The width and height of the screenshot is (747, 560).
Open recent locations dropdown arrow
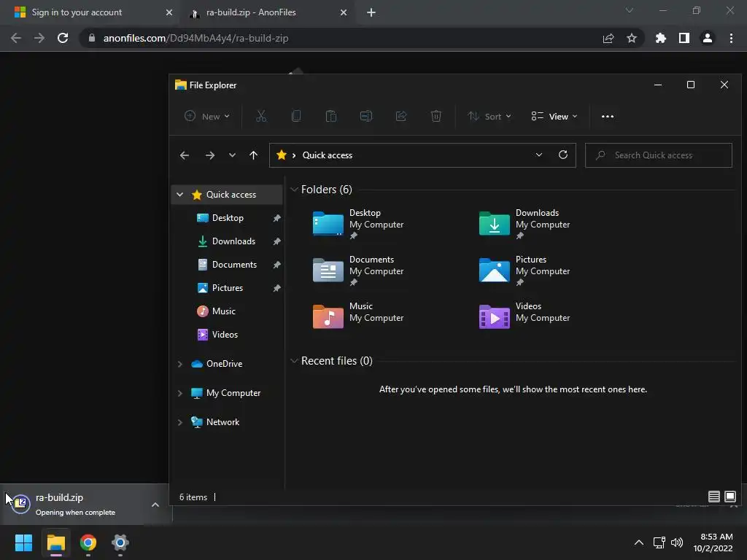coord(232,155)
